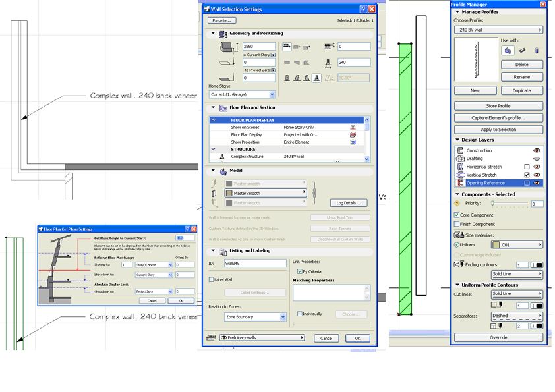Open the Home Story dropdown showing Current Garage
The width and height of the screenshot is (555, 392).
244,96
